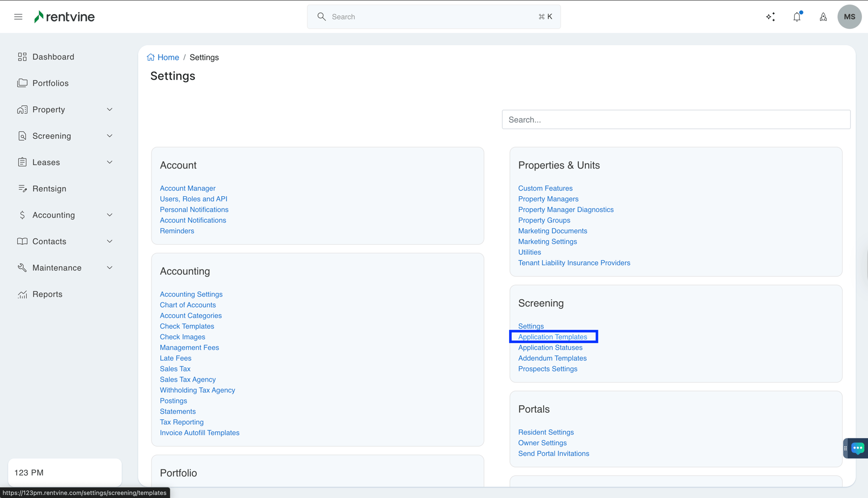Click the settings Search field
This screenshot has height=498, width=868.
click(x=676, y=120)
